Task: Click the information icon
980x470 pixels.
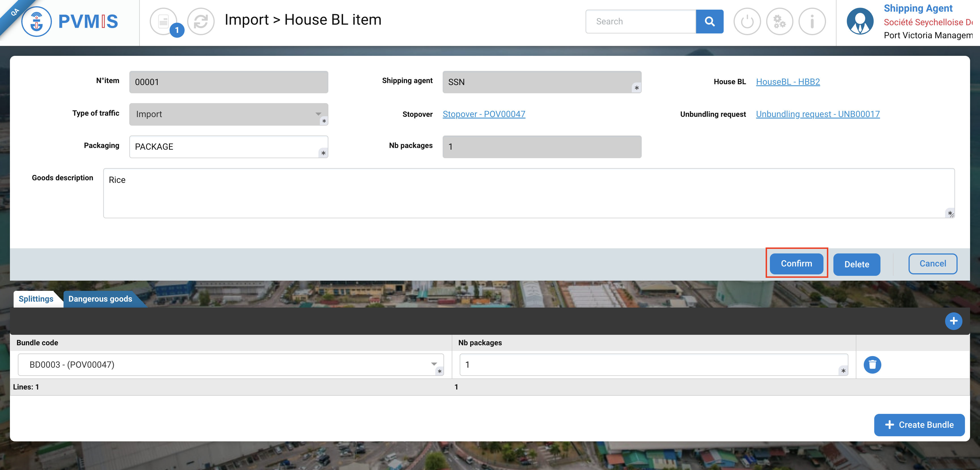Action: pos(812,22)
